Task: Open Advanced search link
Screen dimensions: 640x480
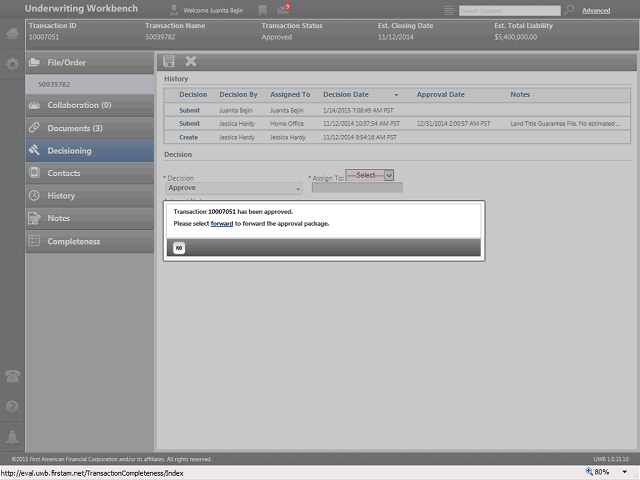Action: (x=596, y=11)
